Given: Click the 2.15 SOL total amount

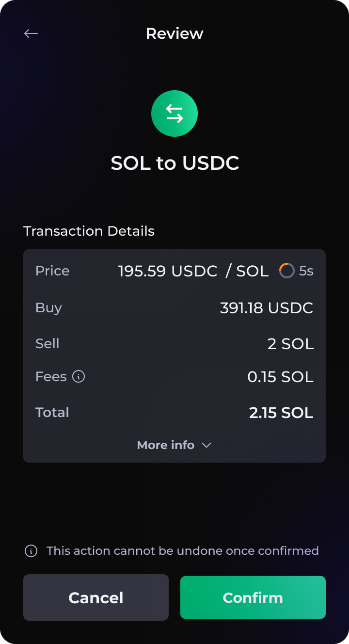Looking at the screenshot, I should tap(281, 413).
